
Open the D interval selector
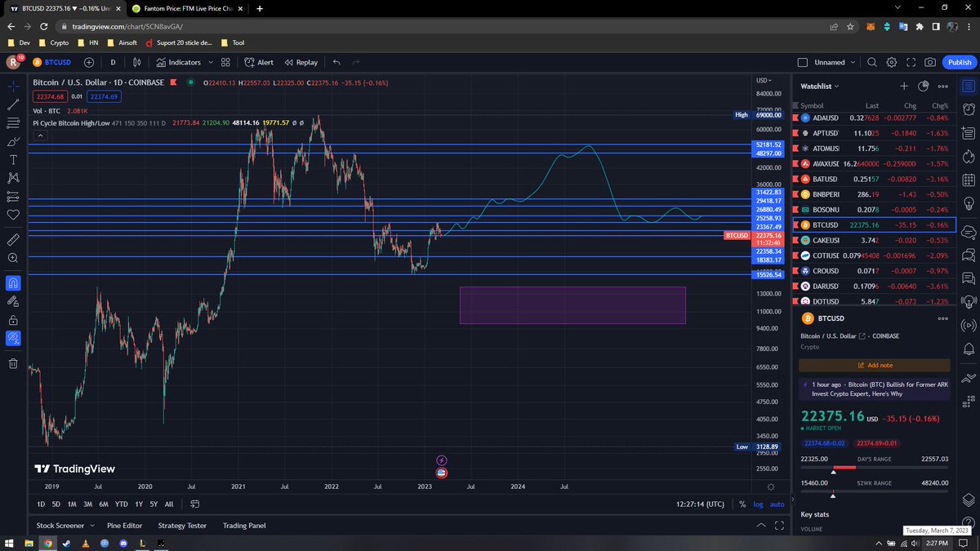(113, 62)
